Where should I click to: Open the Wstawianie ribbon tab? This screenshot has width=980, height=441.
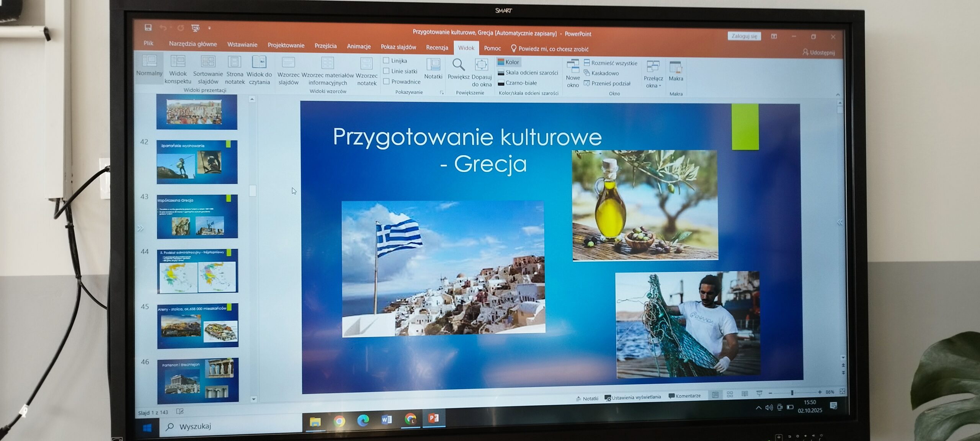click(242, 45)
